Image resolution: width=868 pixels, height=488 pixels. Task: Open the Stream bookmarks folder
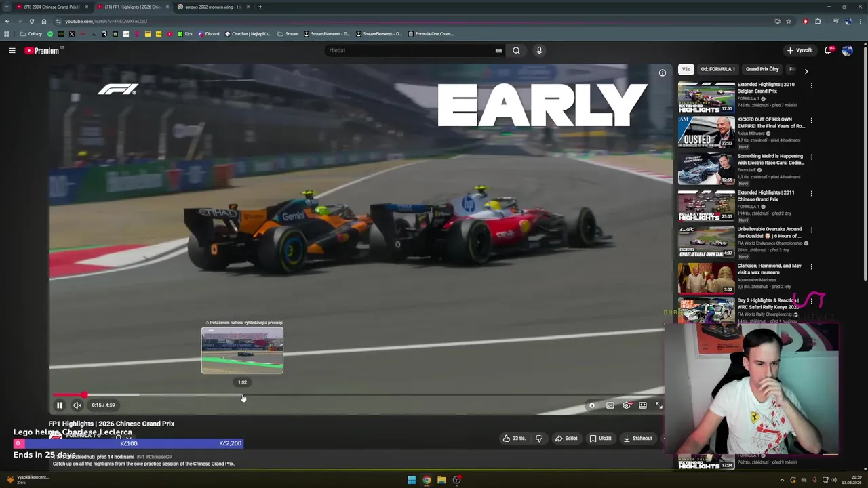coord(288,34)
